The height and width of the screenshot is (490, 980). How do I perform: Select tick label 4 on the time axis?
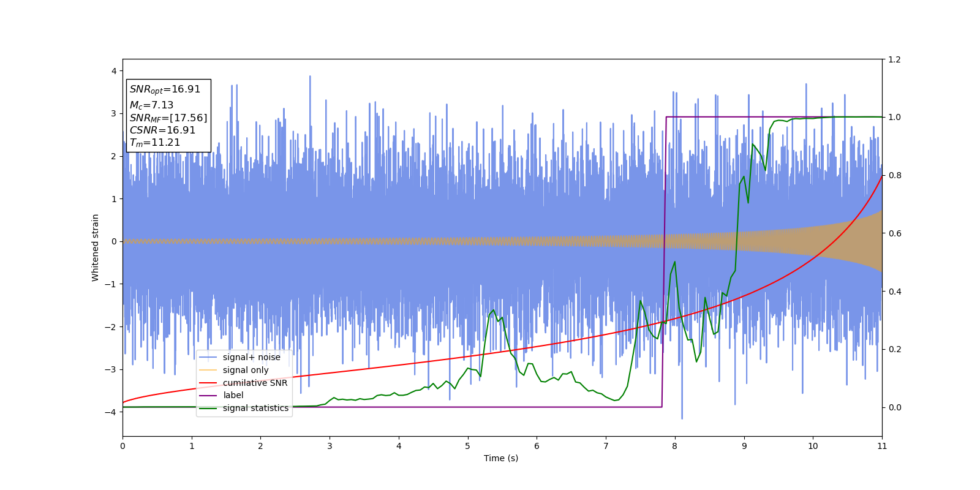click(x=399, y=446)
